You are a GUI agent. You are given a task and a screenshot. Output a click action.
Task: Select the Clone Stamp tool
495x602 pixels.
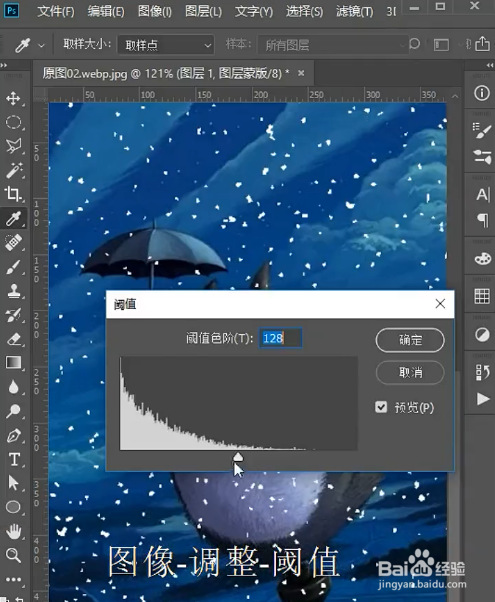click(x=13, y=291)
